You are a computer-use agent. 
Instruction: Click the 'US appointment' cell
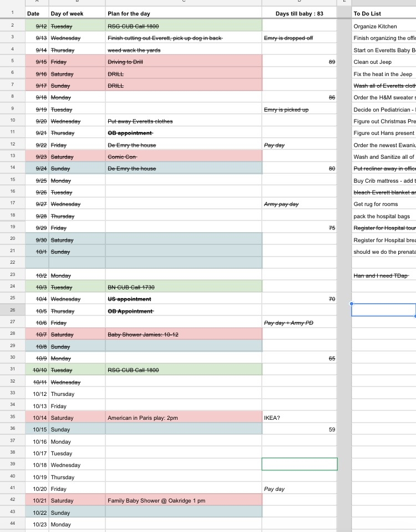(x=184, y=299)
